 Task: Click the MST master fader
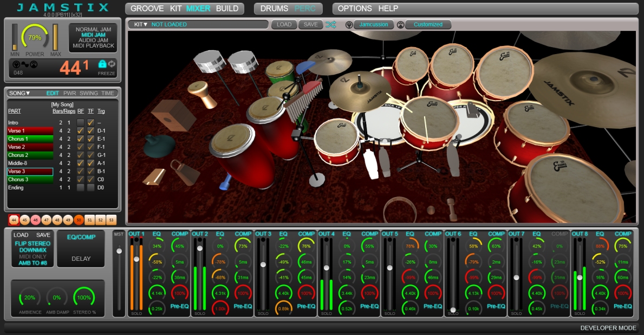coord(119,251)
